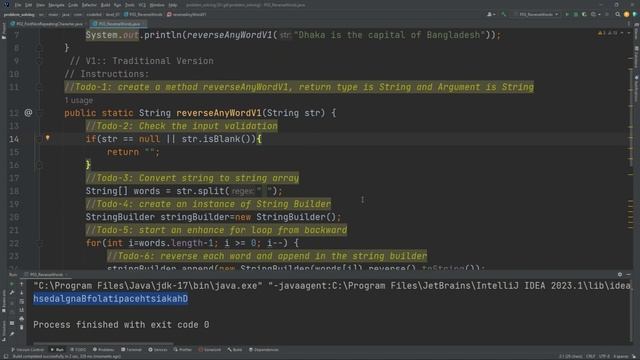Click the pin tab icon in Run panel

[x=12, y=333]
